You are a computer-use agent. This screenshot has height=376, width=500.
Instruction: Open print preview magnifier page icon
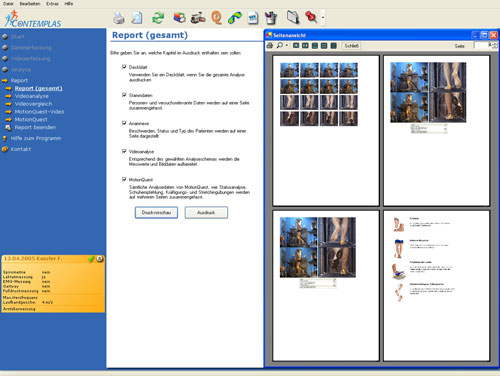point(137,18)
